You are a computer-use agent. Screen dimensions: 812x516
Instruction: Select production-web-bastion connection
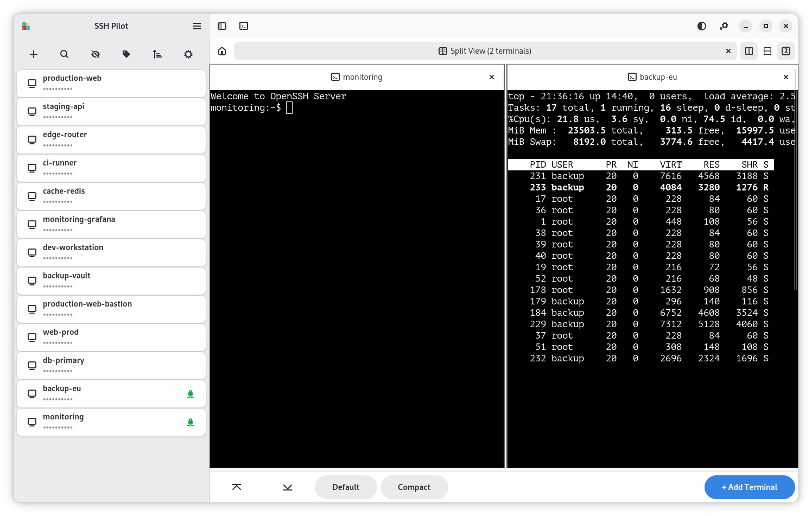click(111, 309)
